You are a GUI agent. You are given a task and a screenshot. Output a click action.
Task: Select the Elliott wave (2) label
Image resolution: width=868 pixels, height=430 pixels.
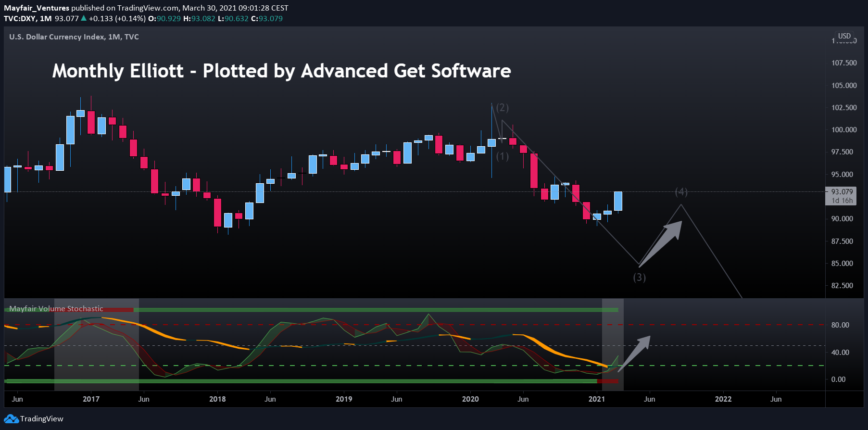point(503,108)
